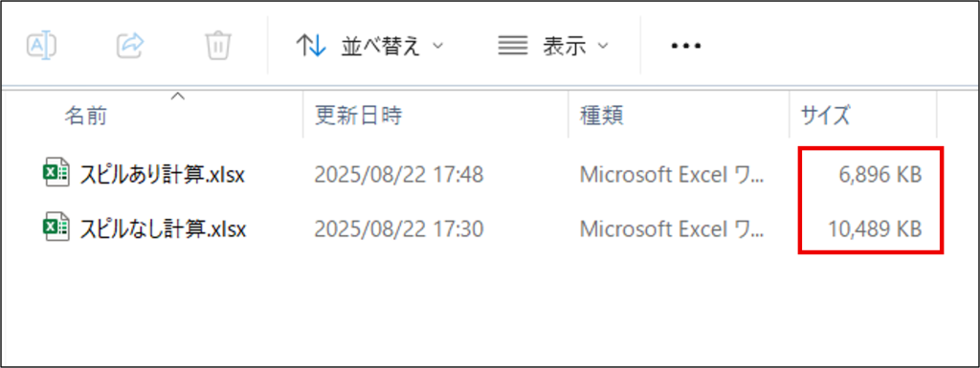Sort by 名前 column header
980x368 pixels.
[85, 116]
